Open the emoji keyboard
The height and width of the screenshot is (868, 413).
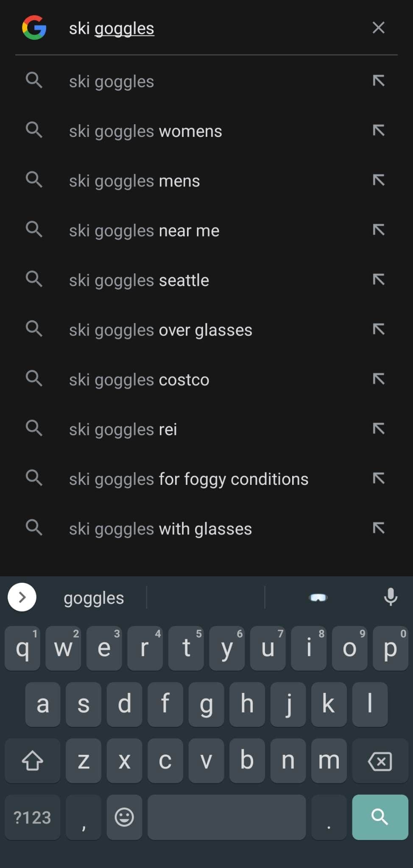click(124, 817)
